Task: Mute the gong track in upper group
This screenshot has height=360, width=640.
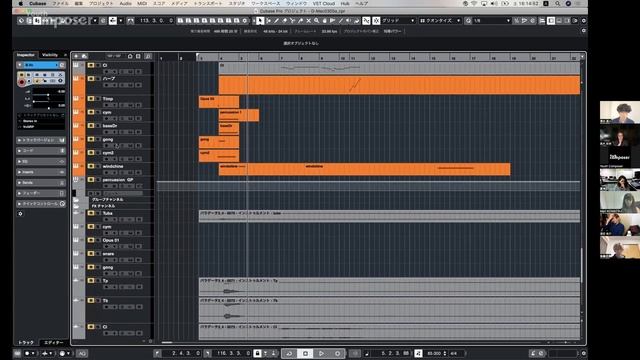Action: (x=91, y=139)
